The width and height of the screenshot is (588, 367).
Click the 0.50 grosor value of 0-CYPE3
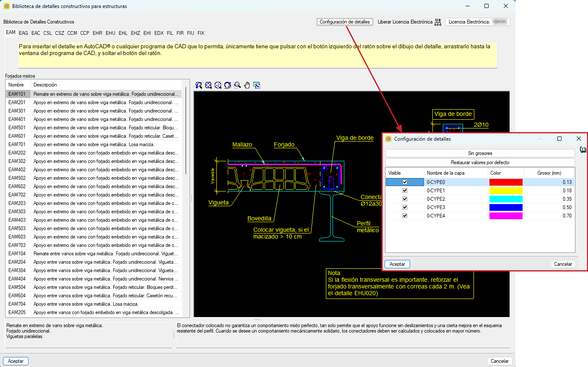point(567,207)
